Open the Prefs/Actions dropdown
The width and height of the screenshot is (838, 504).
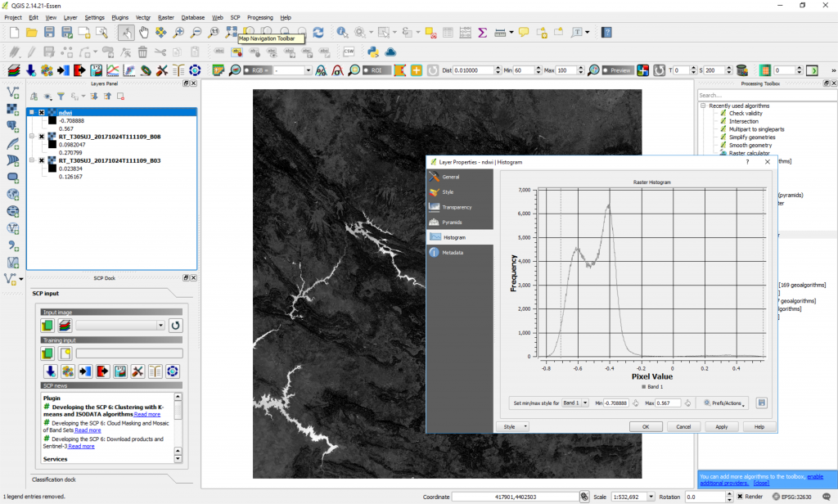pos(723,403)
